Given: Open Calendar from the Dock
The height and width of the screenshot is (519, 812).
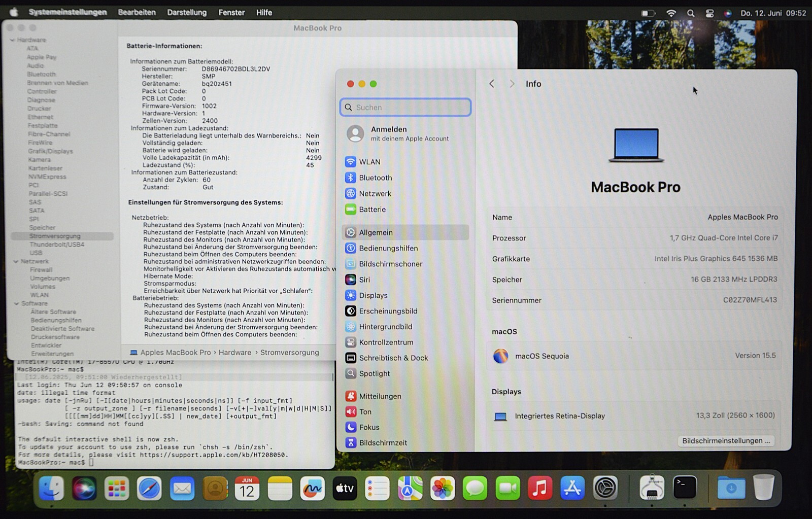Looking at the screenshot, I should [247, 489].
